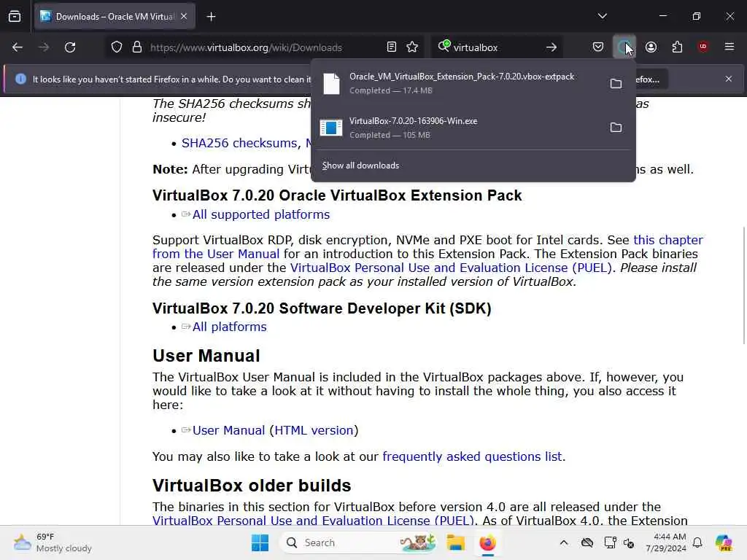Click the page vertical scrollbar
Screen dimensions: 747x560
(743, 286)
